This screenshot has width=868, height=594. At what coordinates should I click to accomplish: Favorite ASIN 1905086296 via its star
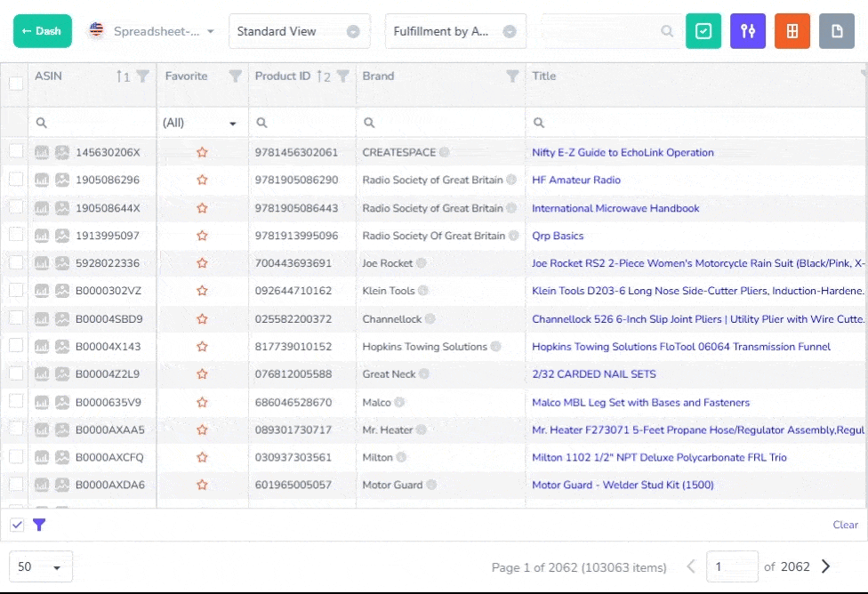click(202, 180)
